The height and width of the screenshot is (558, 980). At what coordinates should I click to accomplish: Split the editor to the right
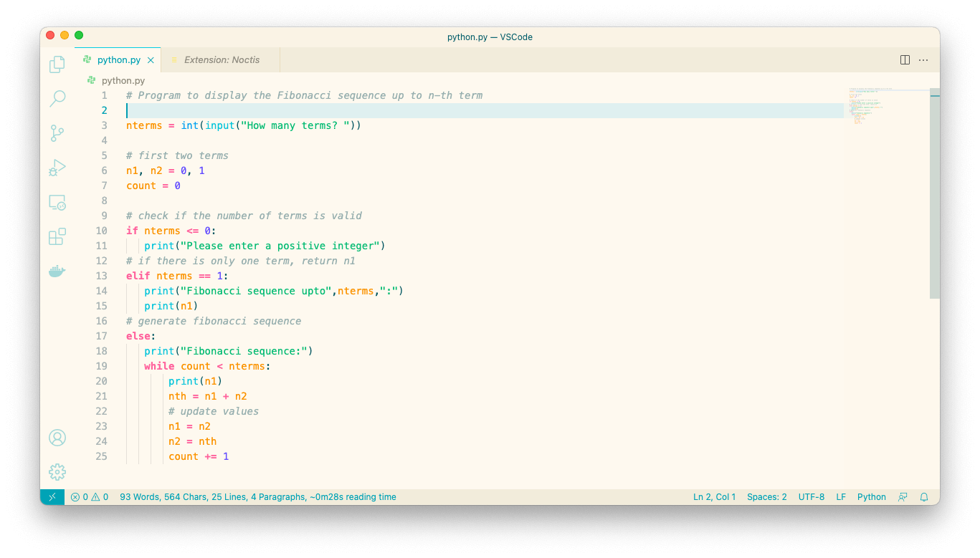tap(905, 60)
